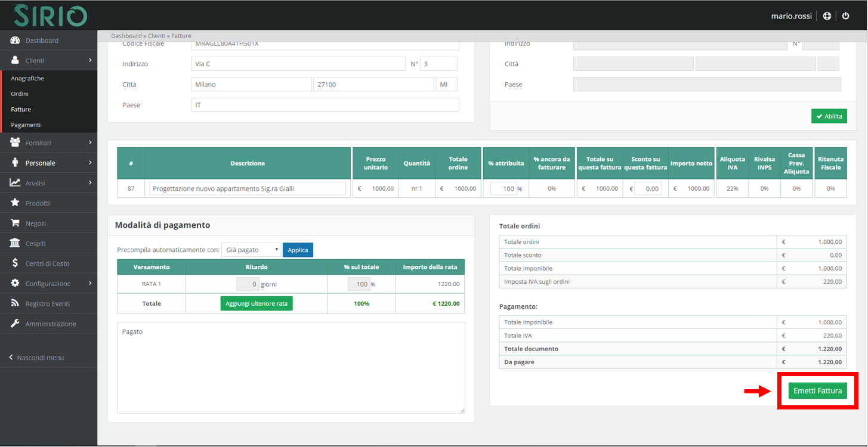
Task: Click the Registro Eventi feed icon
Action: (x=16, y=304)
